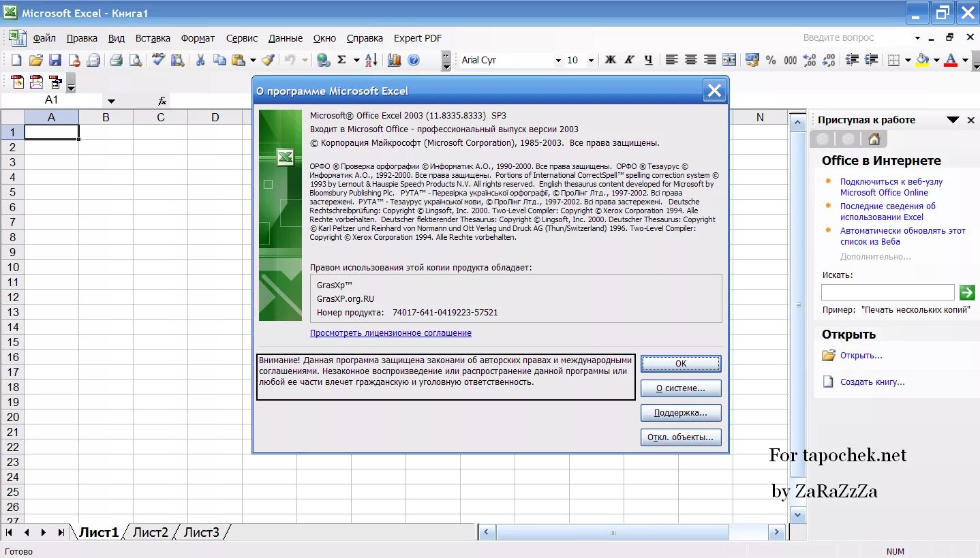
Task: Run spelling check ABC icon
Action: point(159,60)
